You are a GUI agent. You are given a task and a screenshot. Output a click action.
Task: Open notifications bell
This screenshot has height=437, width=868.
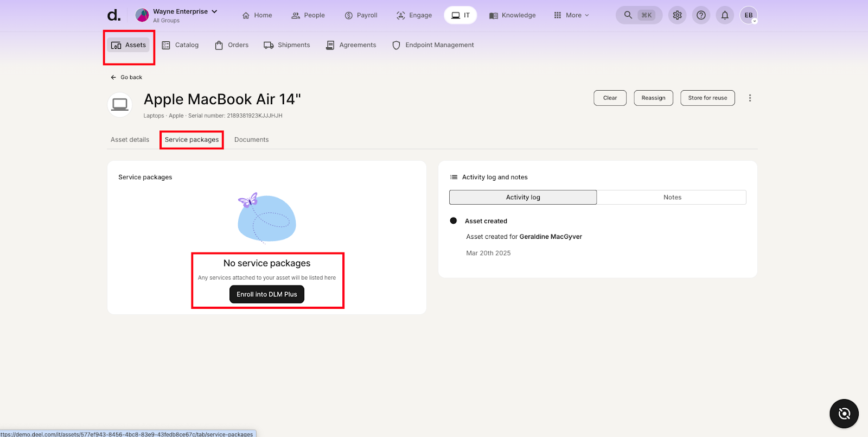[x=725, y=15]
